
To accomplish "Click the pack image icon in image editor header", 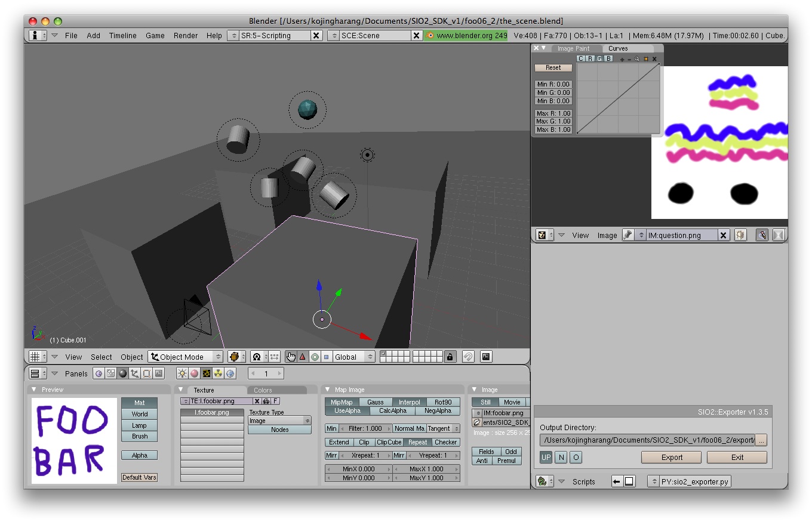I will [x=740, y=235].
